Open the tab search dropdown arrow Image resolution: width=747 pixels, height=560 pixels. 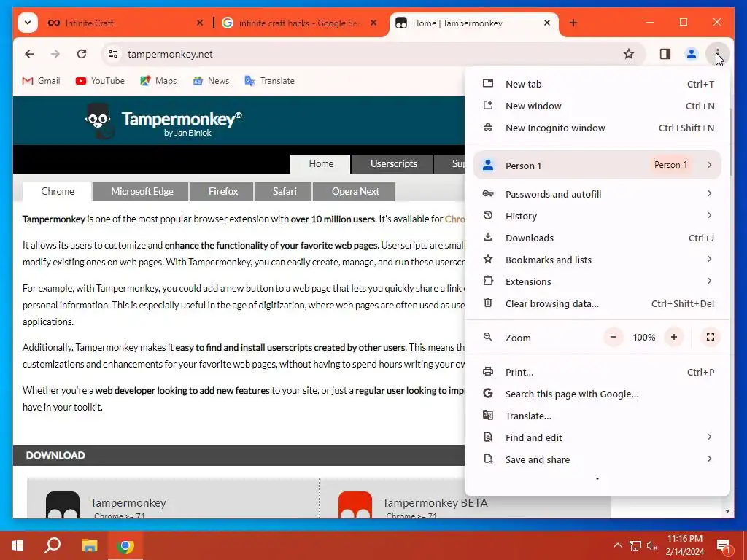(28, 23)
